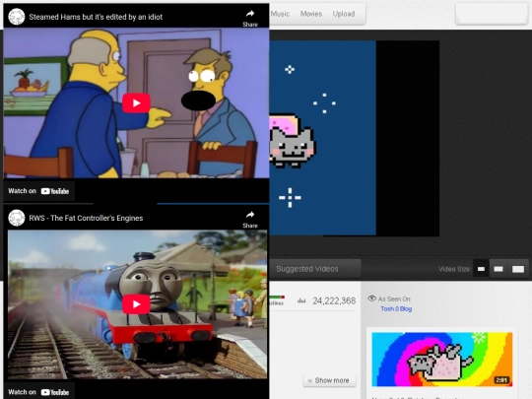This screenshot has height=399, width=532.
Task: Open the Movies tab
Action: point(311,14)
